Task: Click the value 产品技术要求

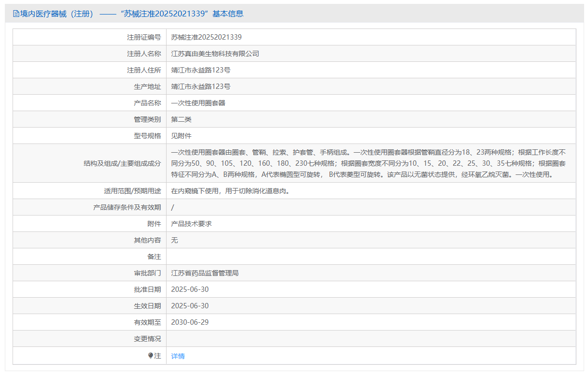Action: pyautogui.click(x=192, y=224)
